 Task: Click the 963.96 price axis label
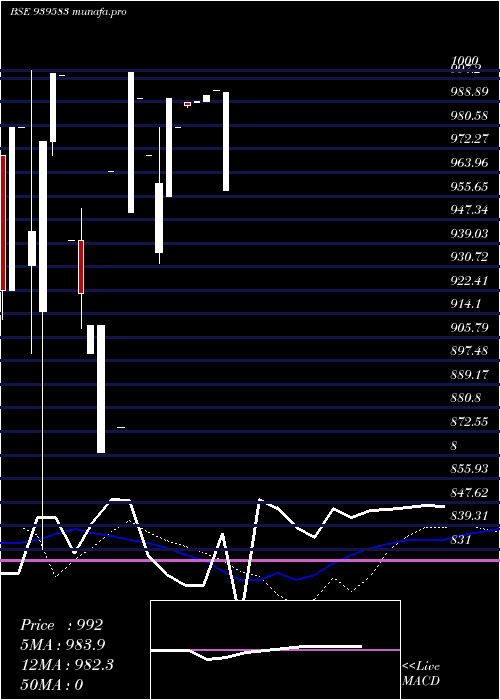469,162
